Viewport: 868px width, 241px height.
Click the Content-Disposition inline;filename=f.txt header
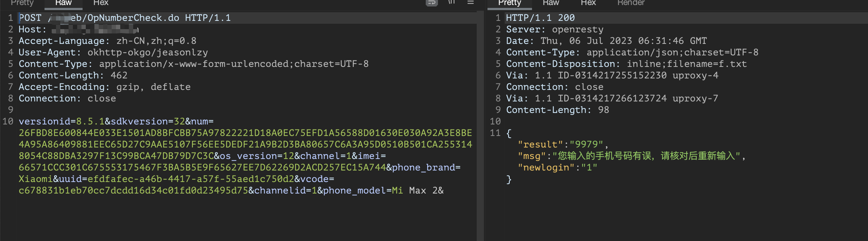626,64
